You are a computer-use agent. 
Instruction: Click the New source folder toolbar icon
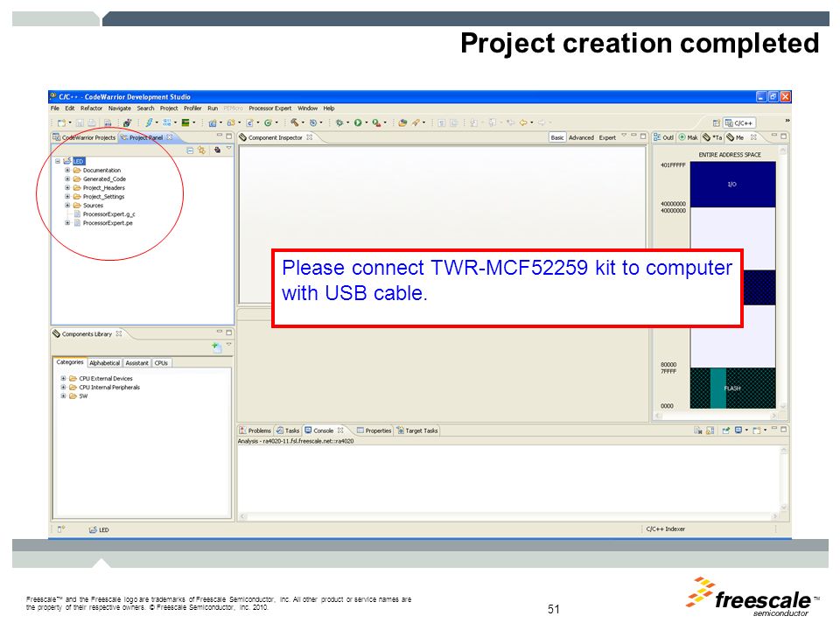(x=231, y=122)
